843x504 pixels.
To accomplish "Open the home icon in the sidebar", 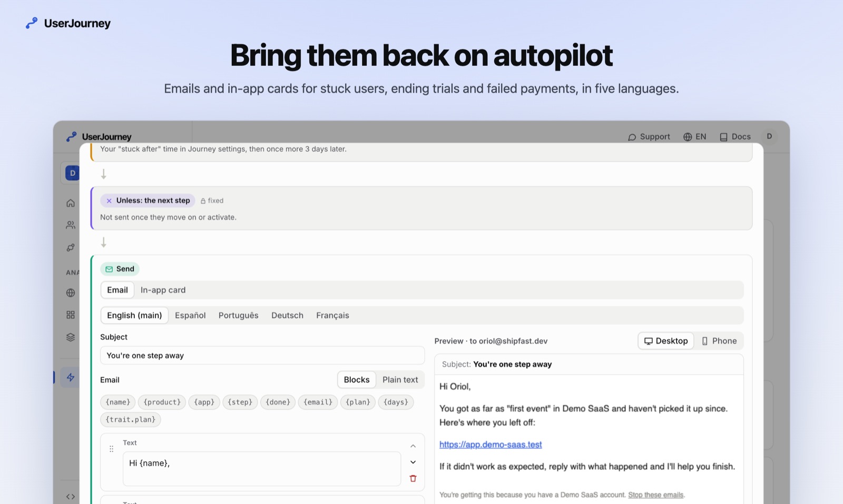I will point(71,203).
